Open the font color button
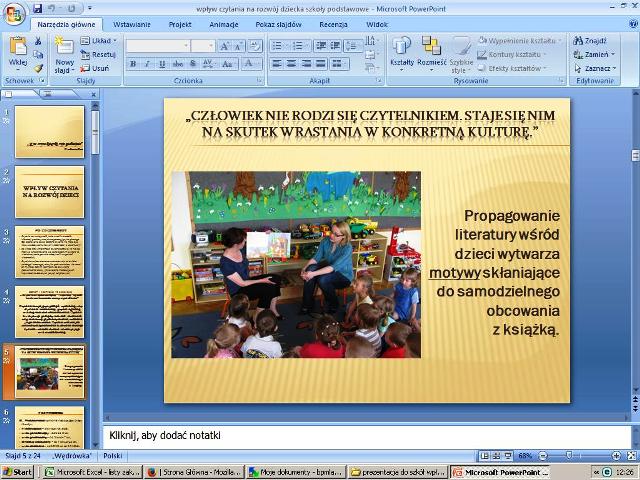640x480 pixels. [249, 64]
